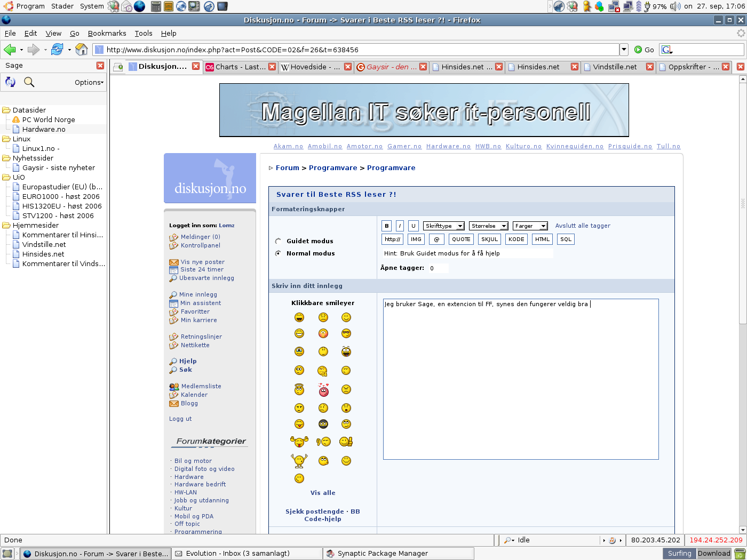The image size is (747, 560).
Task: Insert the thumbs-up smiley
Action: [346, 442]
